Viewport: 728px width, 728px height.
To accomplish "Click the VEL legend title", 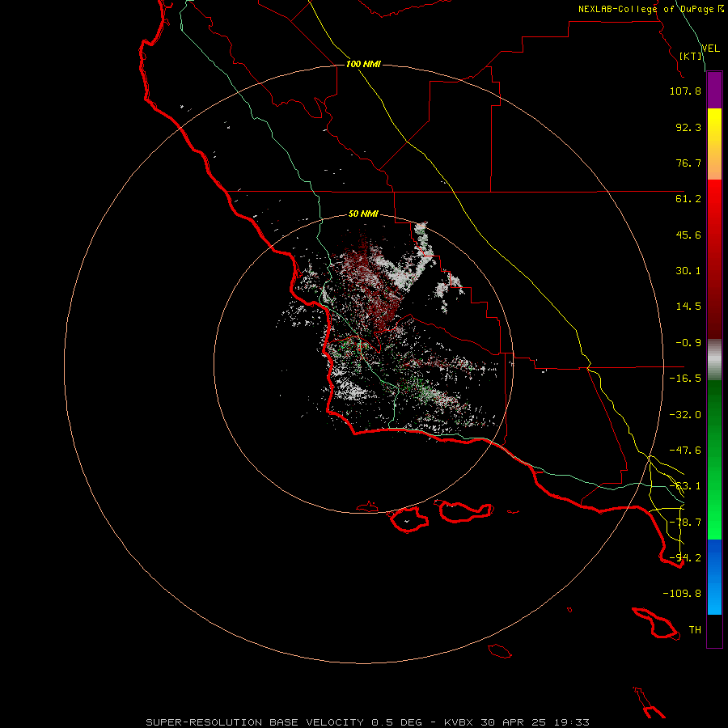I will (x=710, y=49).
